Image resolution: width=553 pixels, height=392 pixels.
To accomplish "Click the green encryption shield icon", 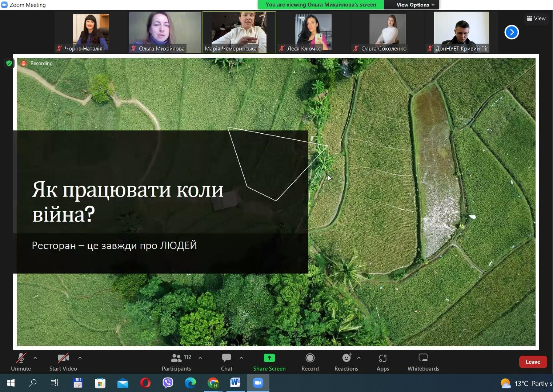I will point(9,63).
